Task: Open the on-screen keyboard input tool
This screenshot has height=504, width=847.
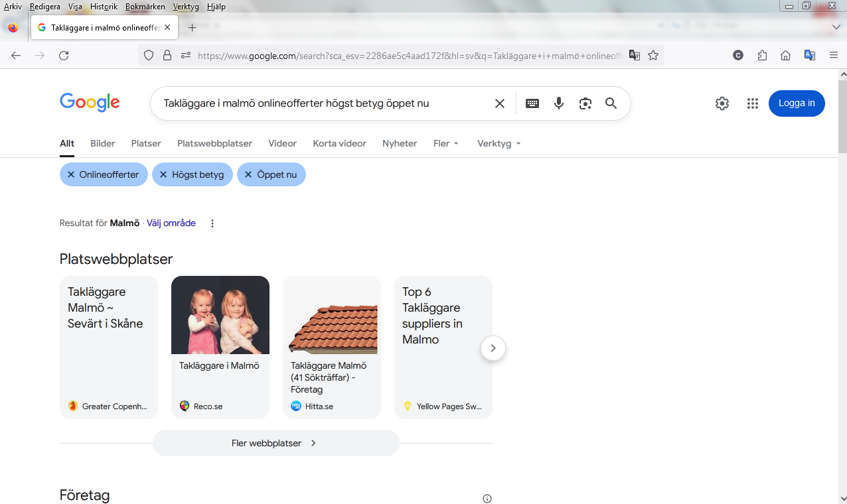Action: [x=532, y=103]
